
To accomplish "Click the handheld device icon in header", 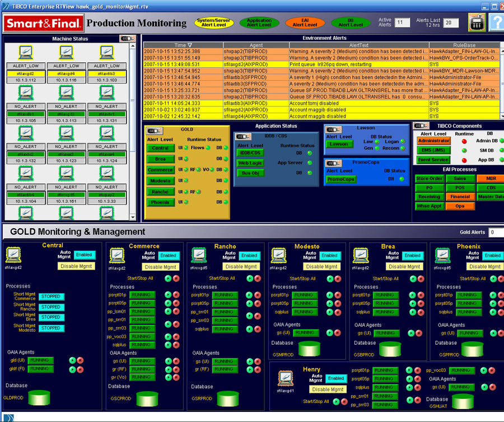I will (477, 23).
